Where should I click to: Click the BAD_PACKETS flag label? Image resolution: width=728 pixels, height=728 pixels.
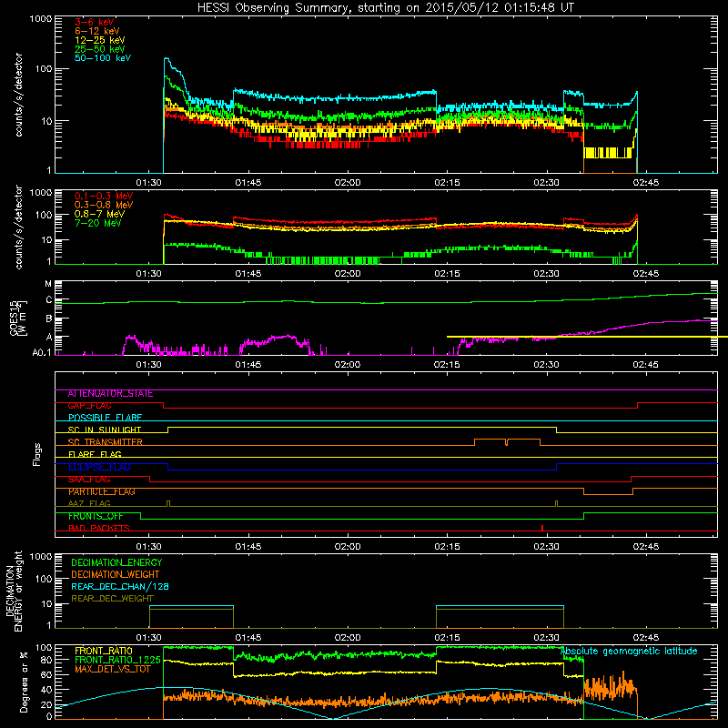(99, 529)
